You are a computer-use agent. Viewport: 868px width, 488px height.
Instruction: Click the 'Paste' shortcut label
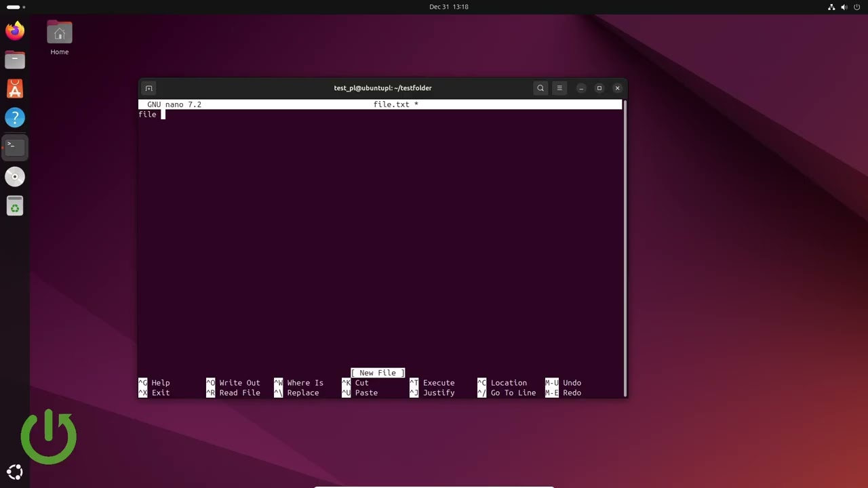367,393
